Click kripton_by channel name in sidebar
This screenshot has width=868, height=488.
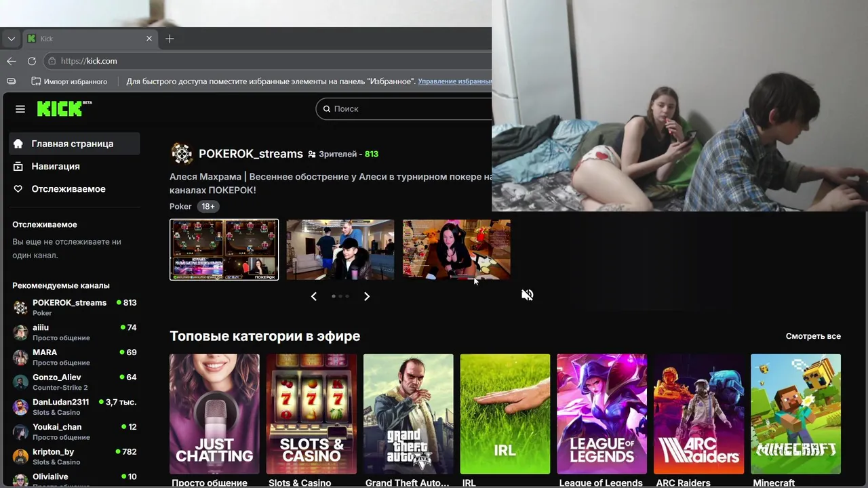[x=54, y=452]
